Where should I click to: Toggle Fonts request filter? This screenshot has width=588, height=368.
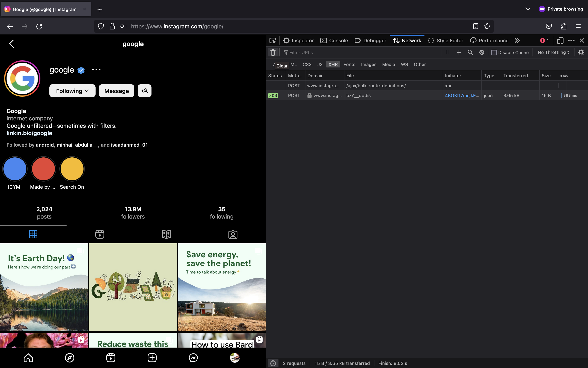[349, 64]
